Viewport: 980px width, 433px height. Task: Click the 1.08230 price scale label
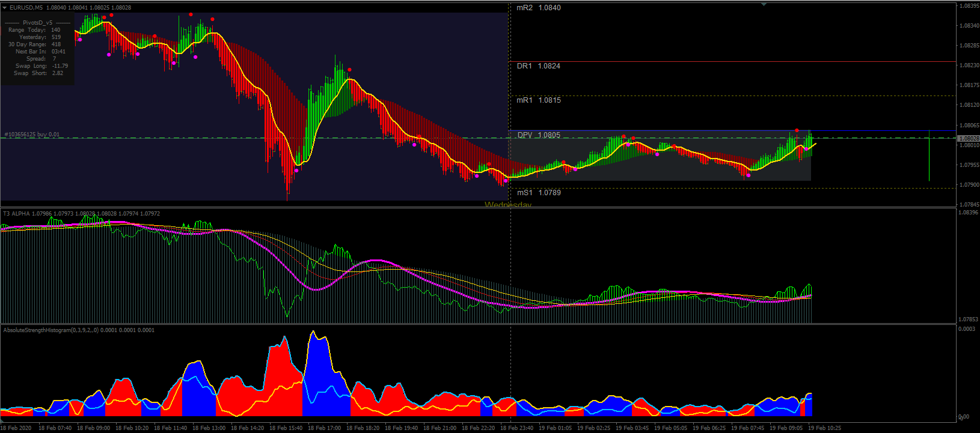coord(969,65)
